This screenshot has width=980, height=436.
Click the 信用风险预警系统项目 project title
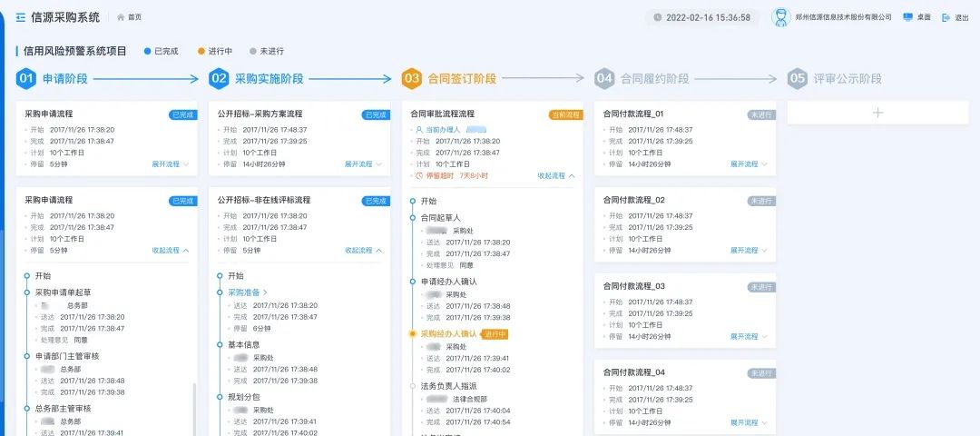[x=75, y=51]
